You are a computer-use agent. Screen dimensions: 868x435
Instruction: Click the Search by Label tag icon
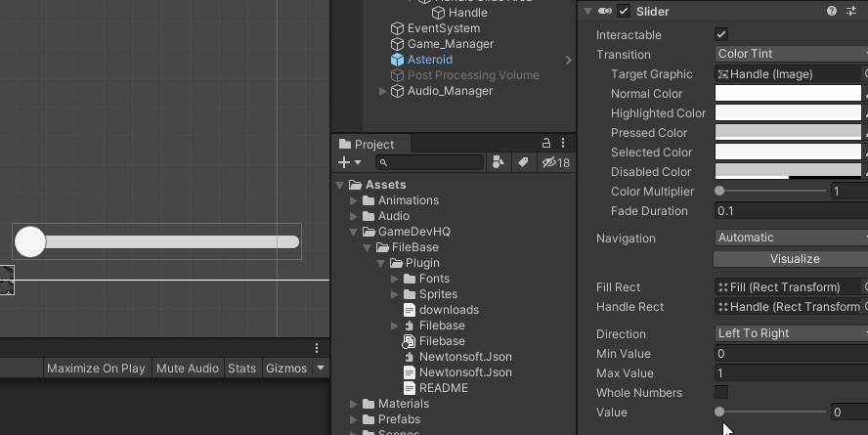pyautogui.click(x=523, y=161)
